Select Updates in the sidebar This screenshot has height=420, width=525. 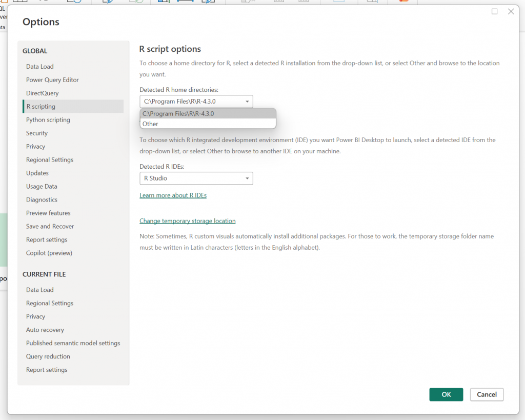click(x=37, y=173)
